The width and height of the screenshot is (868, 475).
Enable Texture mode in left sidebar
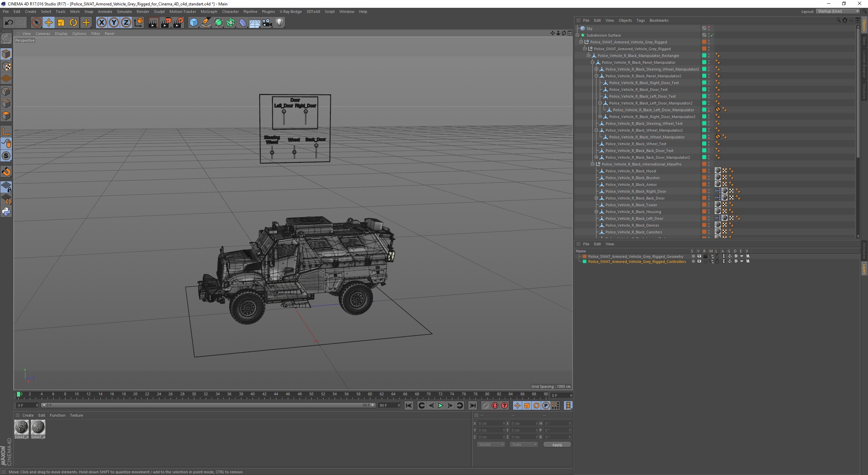pos(6,66)
